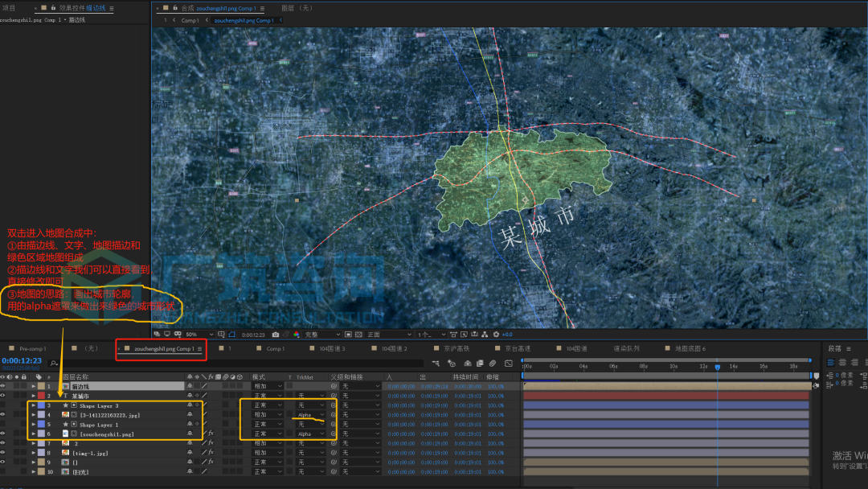Open the Graph Editor icon in timeline
The image size is (868, 489).
[509, 364]
